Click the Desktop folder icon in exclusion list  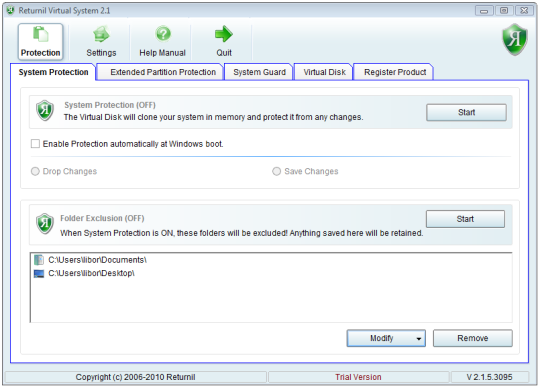point(39,274)
